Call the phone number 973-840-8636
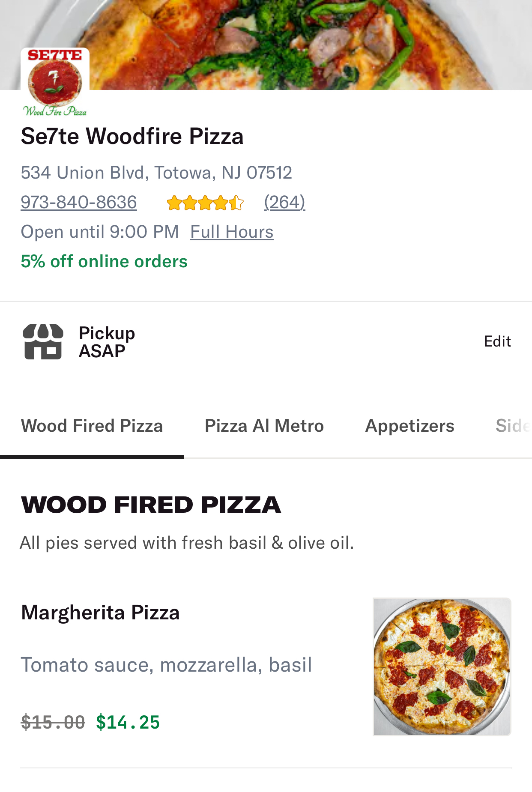 point(79,202)
